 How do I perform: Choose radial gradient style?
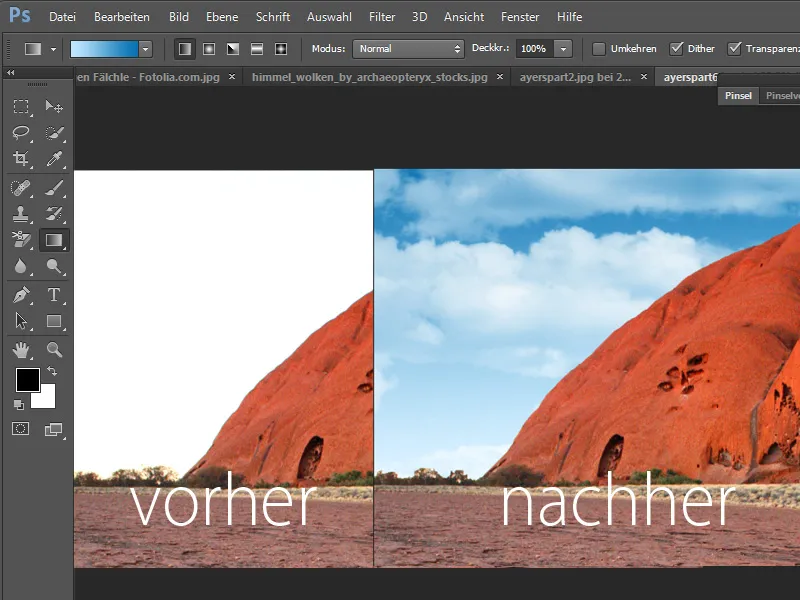click(x=209, y=49)
